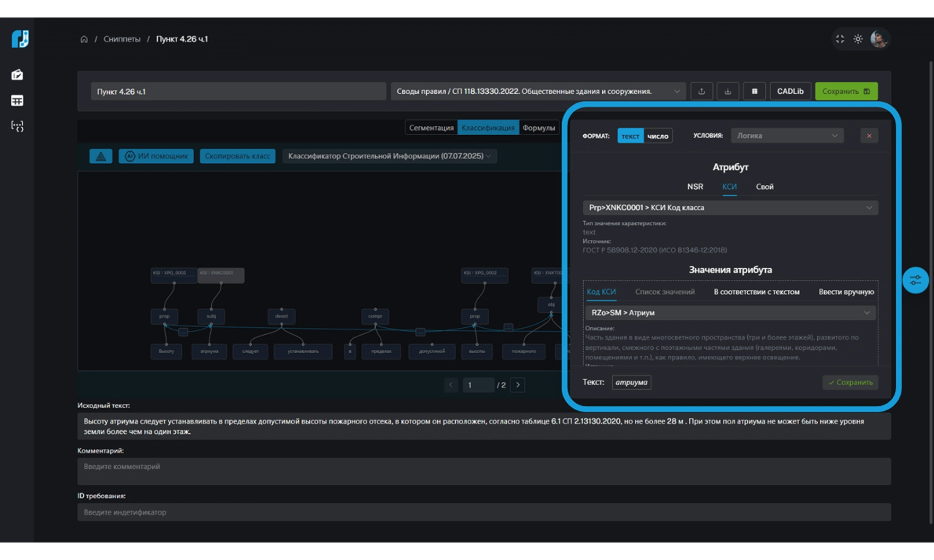Switch to the 'Формулы' tab
The width and height of the screenshot is (934, 560).
pos(538,128)
